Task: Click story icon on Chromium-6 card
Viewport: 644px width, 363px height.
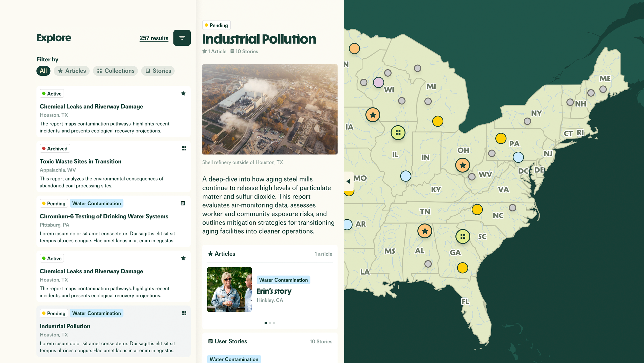Action: (x=183, y=203)
